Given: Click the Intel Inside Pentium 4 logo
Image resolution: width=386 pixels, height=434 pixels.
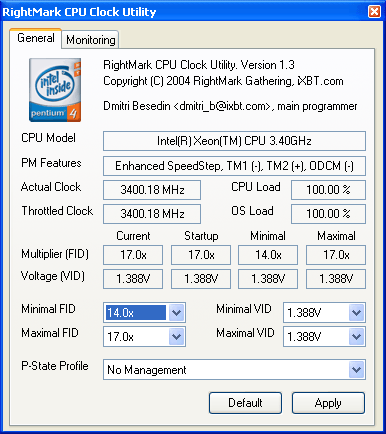Looking at the screenshot, I should coord(55,90).
